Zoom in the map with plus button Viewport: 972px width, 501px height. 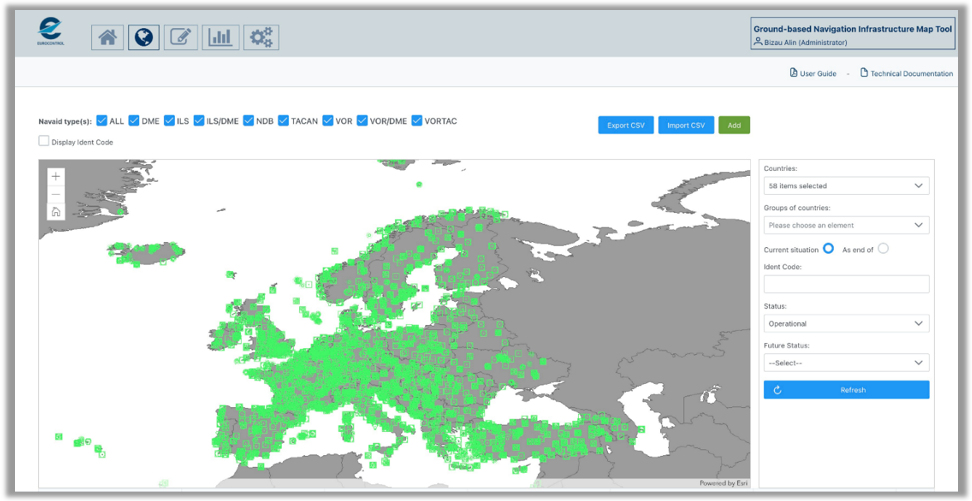point(56,177)
